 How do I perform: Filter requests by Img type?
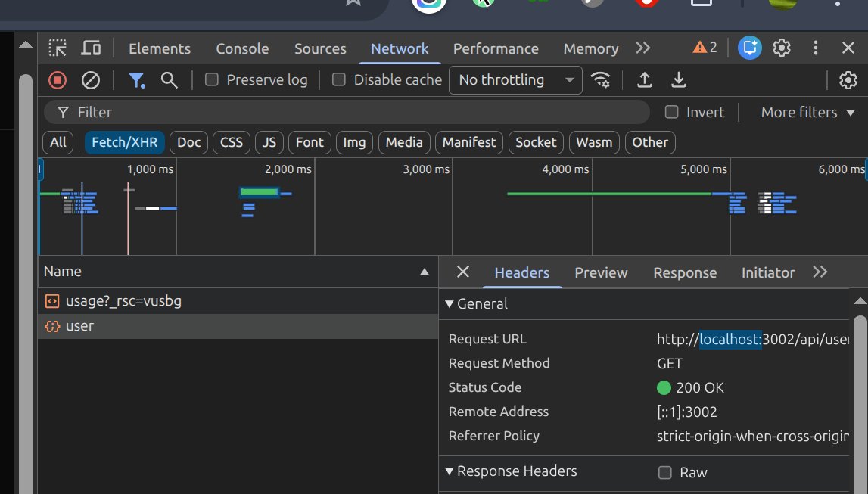coord(354,142)
